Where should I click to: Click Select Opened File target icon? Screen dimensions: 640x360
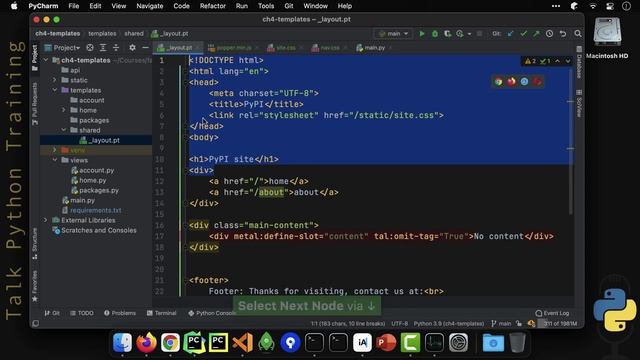(x=90, y=48)
